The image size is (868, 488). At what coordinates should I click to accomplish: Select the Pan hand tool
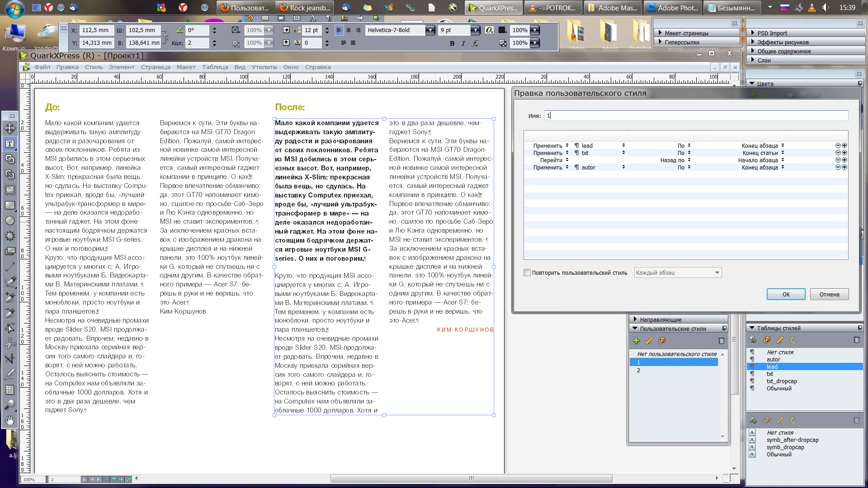pyautogui.click(x=9, y=420)
